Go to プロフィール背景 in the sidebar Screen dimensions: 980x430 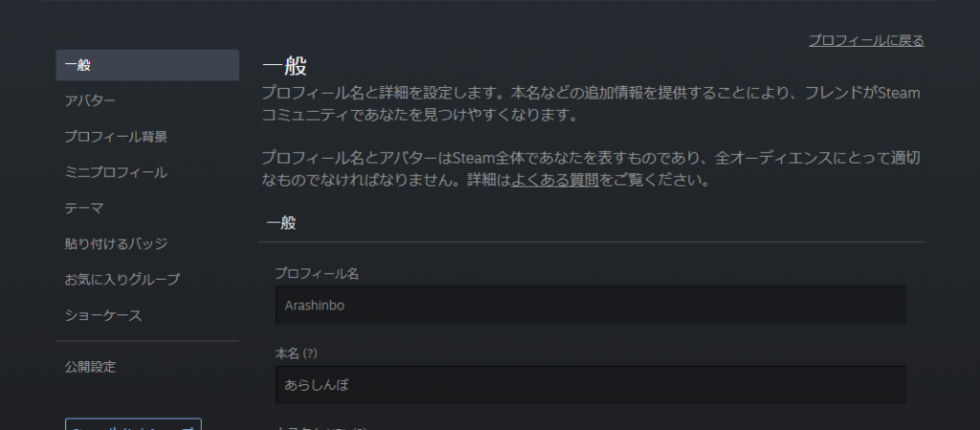(x=115, y=137)
